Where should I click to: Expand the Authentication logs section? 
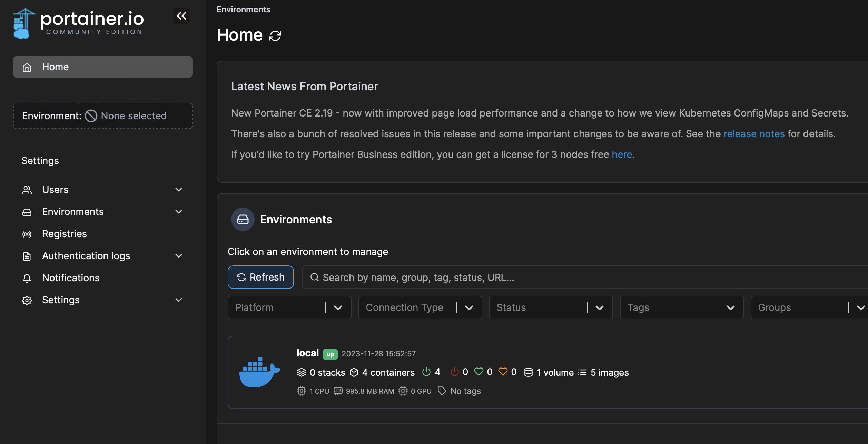178,256
